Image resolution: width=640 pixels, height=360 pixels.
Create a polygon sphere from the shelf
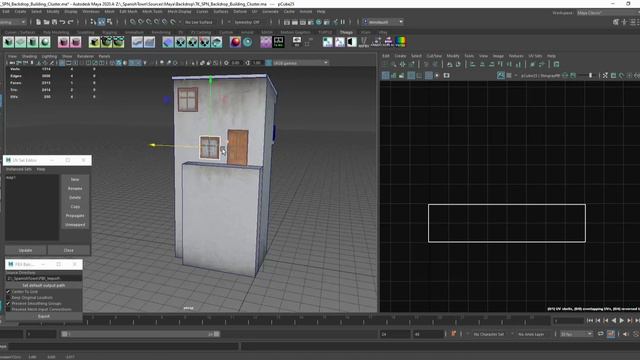[x=45, y=42]
